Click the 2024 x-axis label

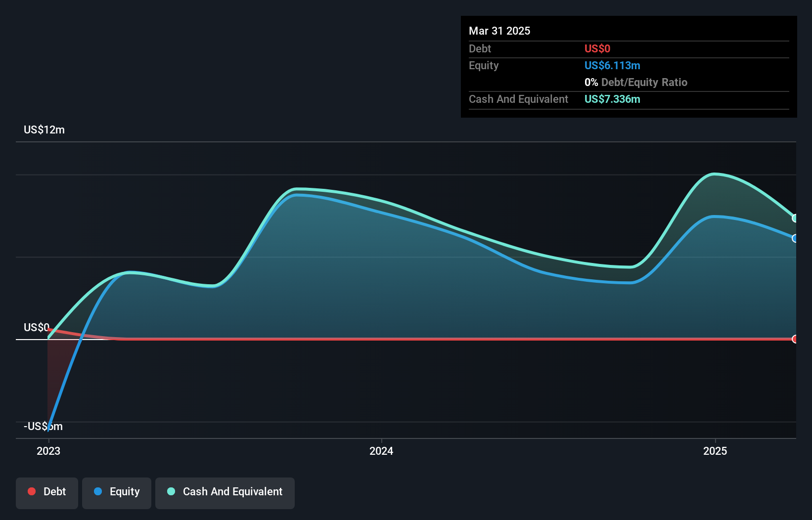[381, 451]
